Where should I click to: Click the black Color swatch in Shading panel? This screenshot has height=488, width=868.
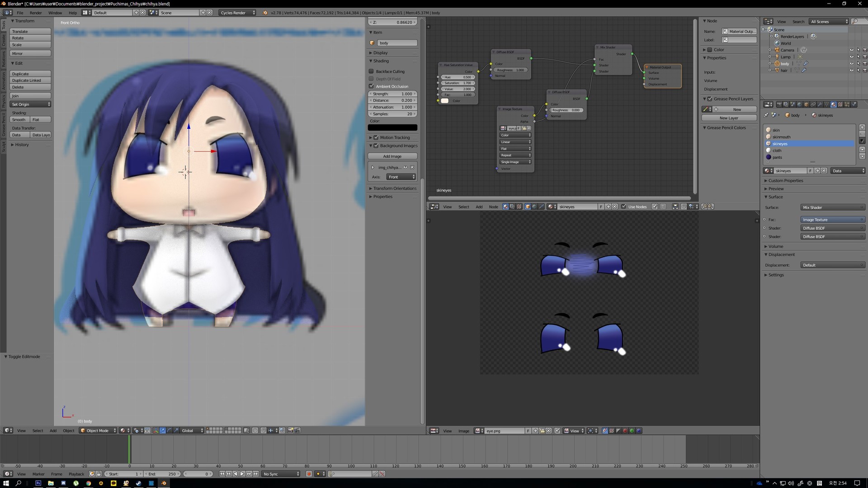point(392,127)
